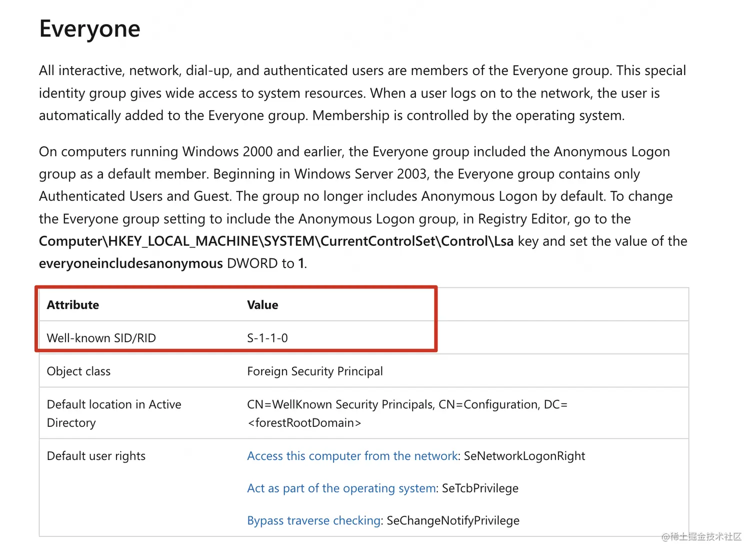Click the 'SeChangeNotifyPrivilege' text
The image size is (756, 556).
coord(453,520)
